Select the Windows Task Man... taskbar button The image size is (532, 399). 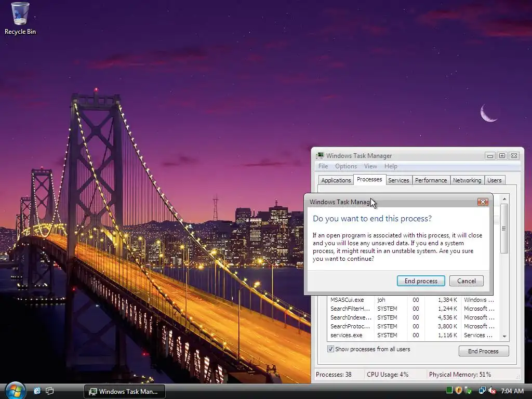click(125, 391)
